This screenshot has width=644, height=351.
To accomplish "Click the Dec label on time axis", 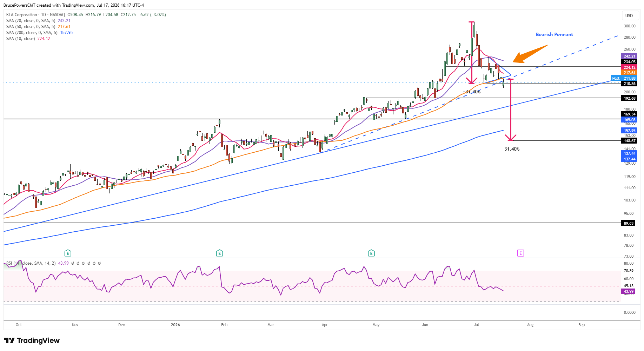I will [x=121, y=325].
